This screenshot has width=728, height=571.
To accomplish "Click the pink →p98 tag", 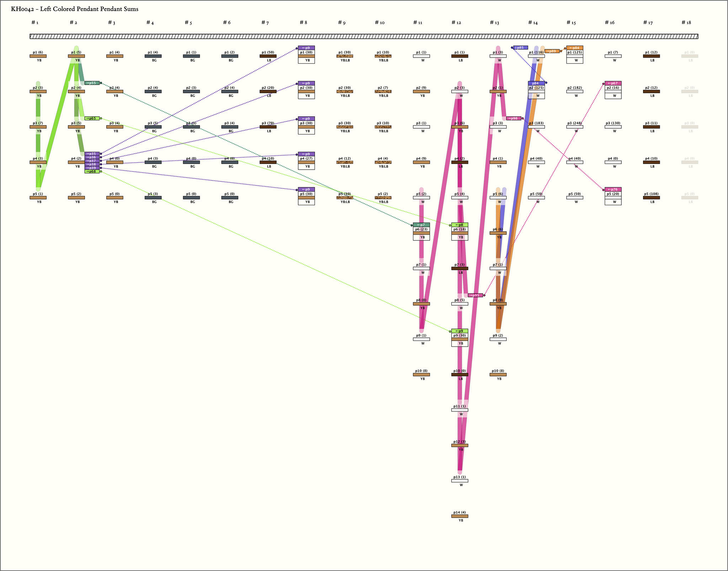I will click(514, 118).
